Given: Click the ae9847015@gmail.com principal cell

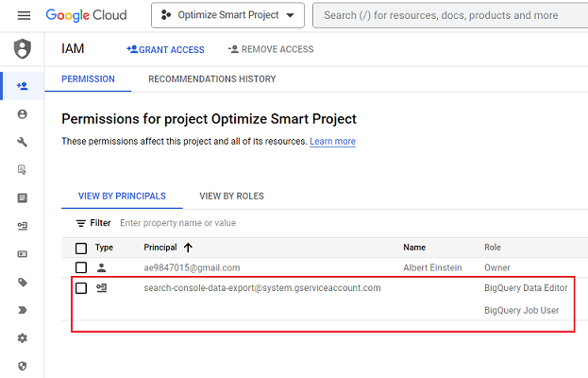Looking at the screenshot, I should point(192,267).
